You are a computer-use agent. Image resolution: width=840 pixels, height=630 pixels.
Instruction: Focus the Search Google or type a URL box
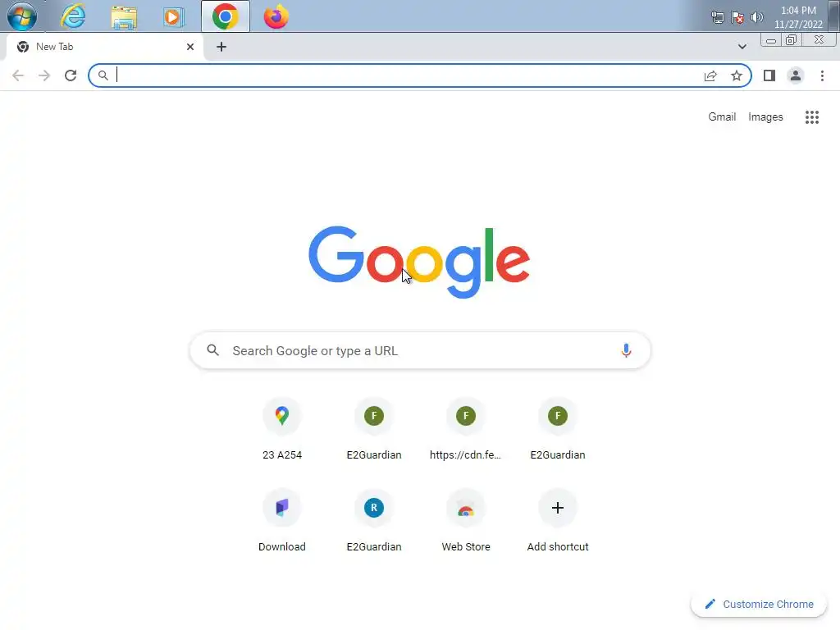point(420,350)
